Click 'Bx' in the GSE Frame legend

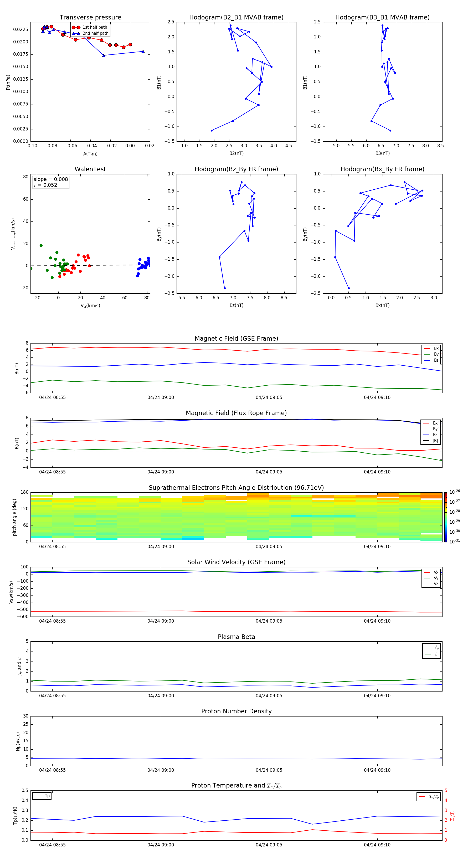436,349
